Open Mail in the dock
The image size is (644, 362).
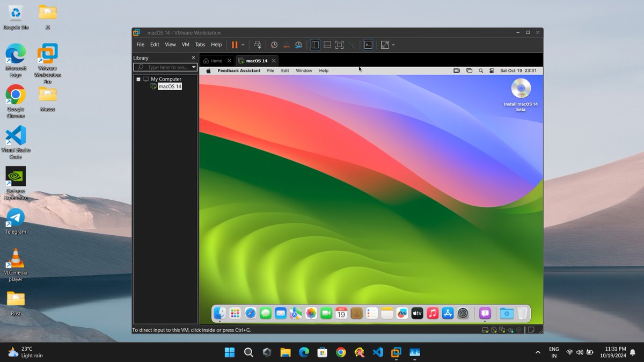coord(281,314)
